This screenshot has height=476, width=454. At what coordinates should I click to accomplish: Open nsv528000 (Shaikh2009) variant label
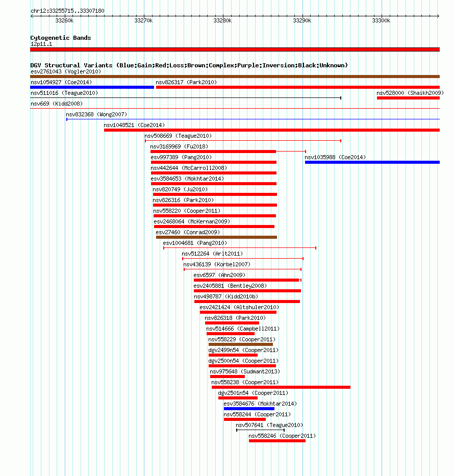410,93
